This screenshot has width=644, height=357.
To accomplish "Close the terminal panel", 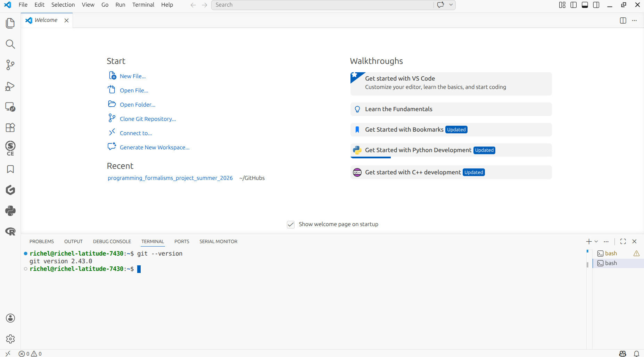I will coord(634,241).
